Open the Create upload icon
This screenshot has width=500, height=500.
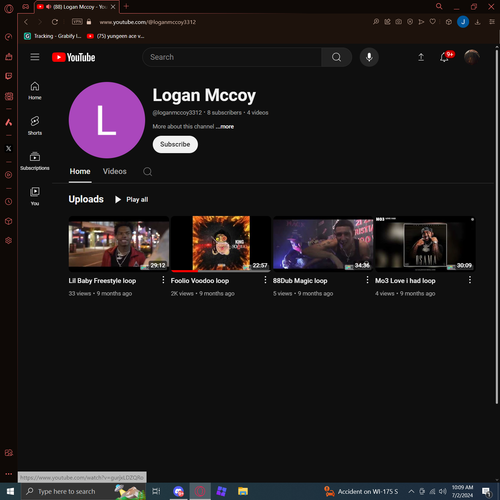(x=421, y=57)
